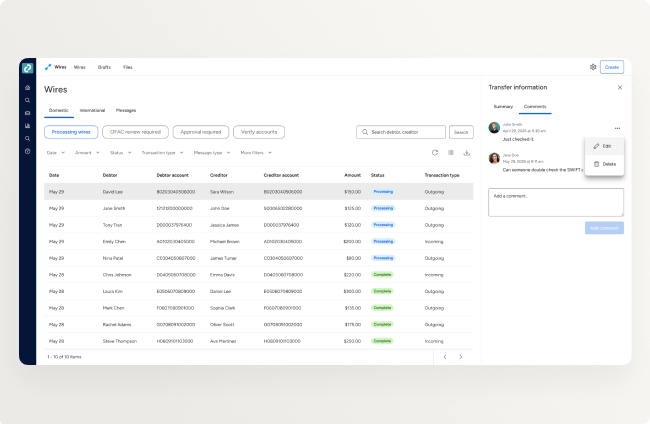Expand the More filters dropdown

(256, 153)
